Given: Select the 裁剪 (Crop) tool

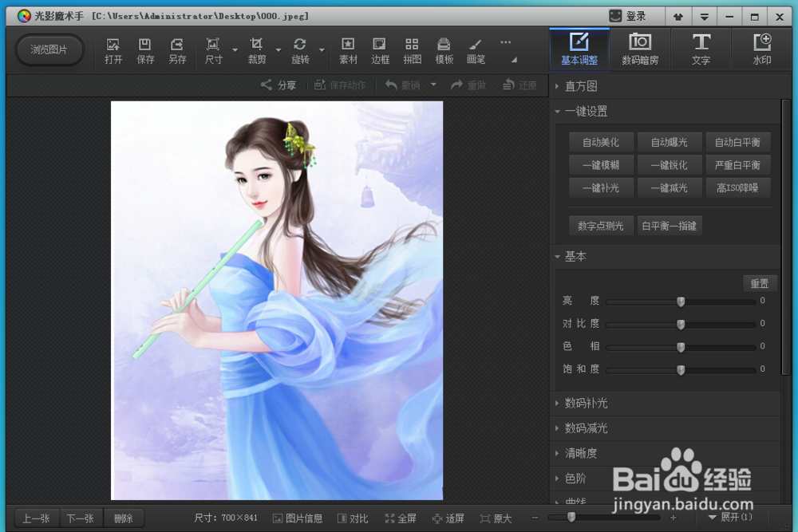Looking at the screenshot, I should click(256, 51).
